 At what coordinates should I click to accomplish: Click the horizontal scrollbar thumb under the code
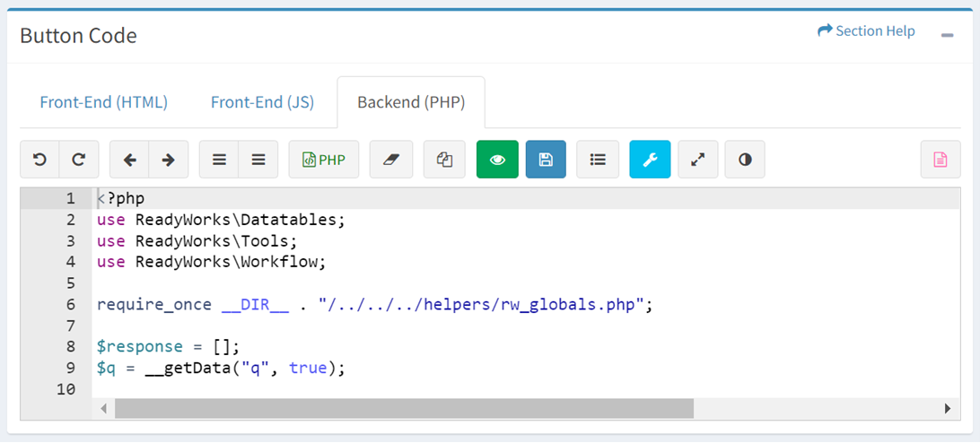pyautogui.click(x=404, y=408)
